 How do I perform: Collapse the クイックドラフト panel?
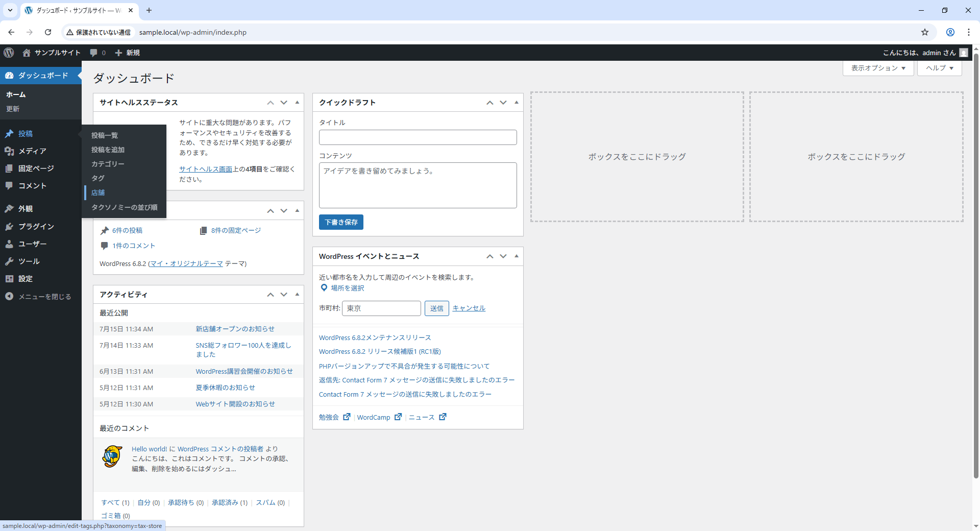[517, 103]
